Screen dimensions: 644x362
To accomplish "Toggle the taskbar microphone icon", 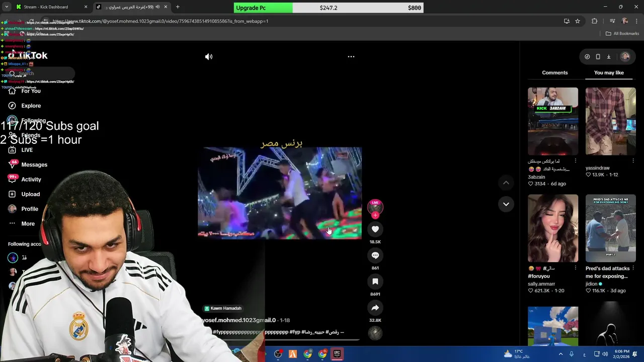I will (x=572, y=354).
